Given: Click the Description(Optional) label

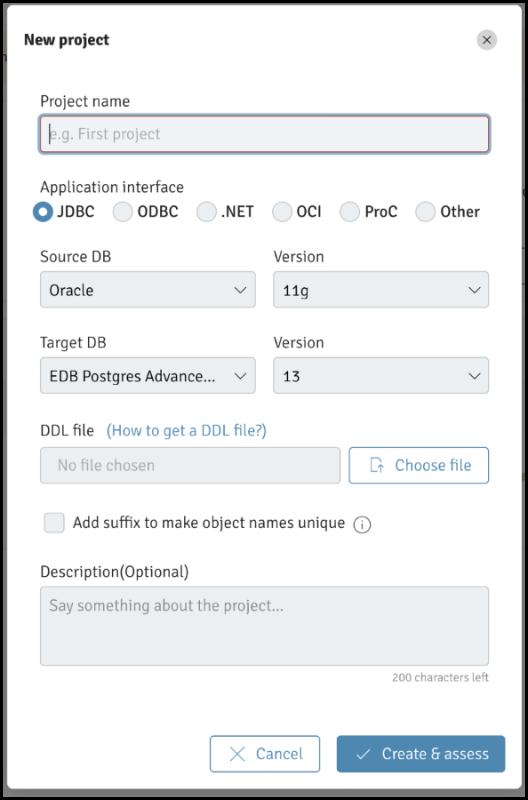Looking at the screenshot, I should coord(114,572).
